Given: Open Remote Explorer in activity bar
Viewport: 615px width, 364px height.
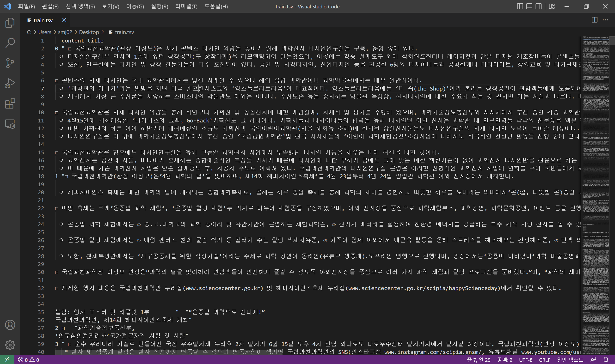Looking at the screenshot, I should point(10,124).
